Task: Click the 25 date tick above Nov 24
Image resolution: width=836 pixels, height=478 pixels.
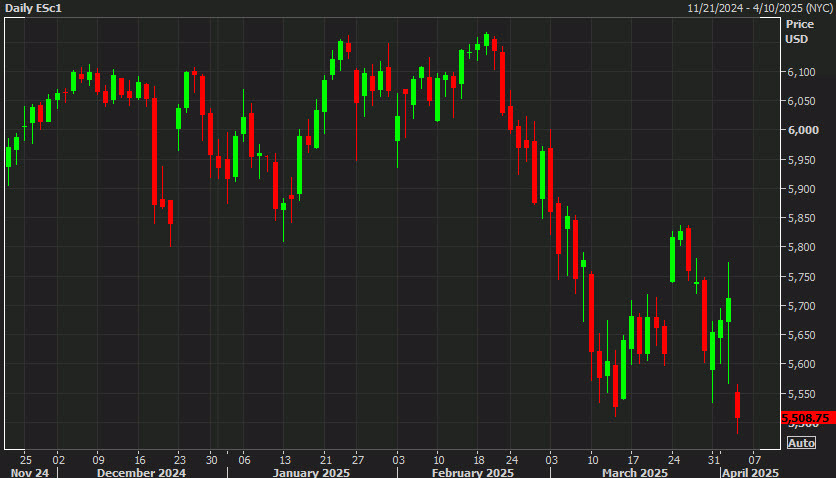Action: pyautogui.click(x=26, y=460)
